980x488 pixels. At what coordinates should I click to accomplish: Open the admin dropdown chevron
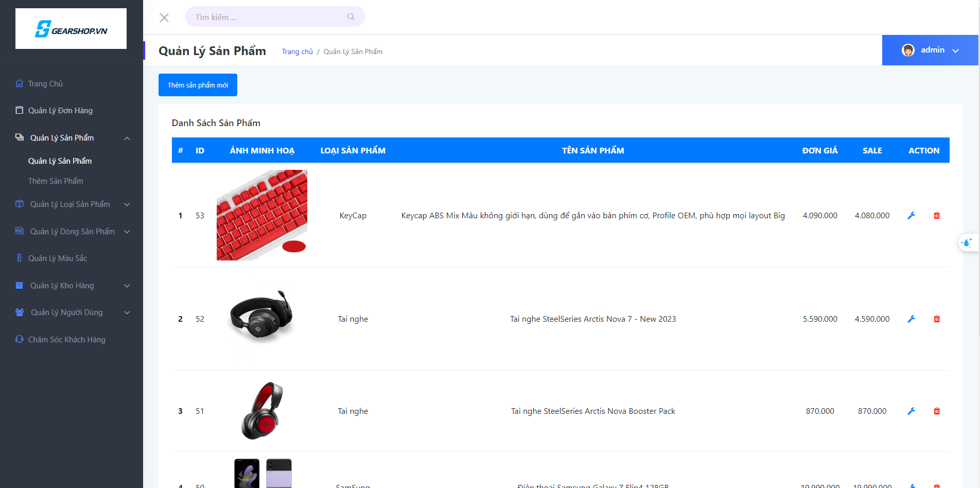click(x=956, y=51)
